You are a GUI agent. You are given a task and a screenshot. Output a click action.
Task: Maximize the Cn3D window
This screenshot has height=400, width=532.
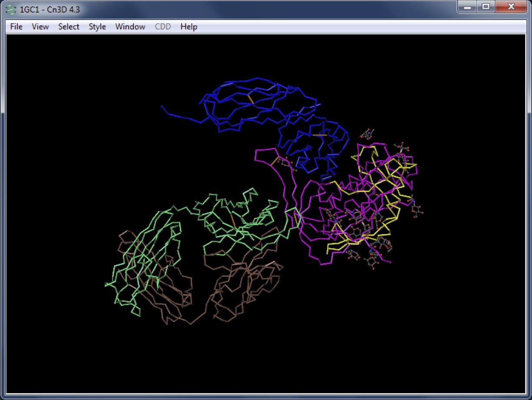pos(486,7)
